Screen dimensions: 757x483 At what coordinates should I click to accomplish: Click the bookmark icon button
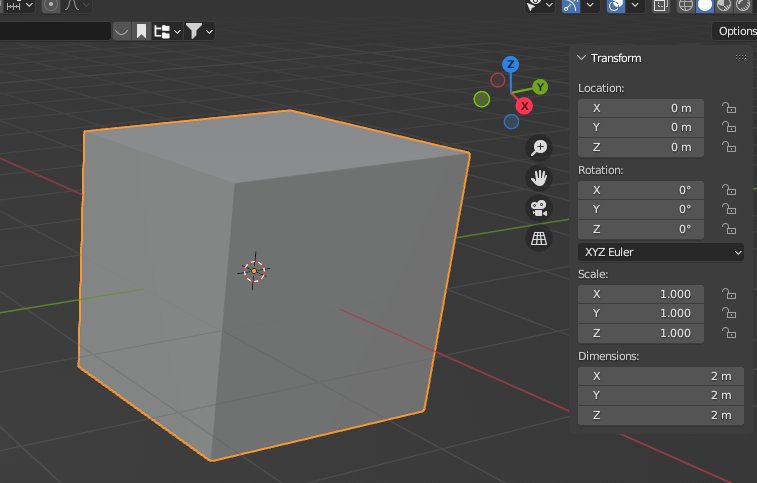click(x=142, y=31)
